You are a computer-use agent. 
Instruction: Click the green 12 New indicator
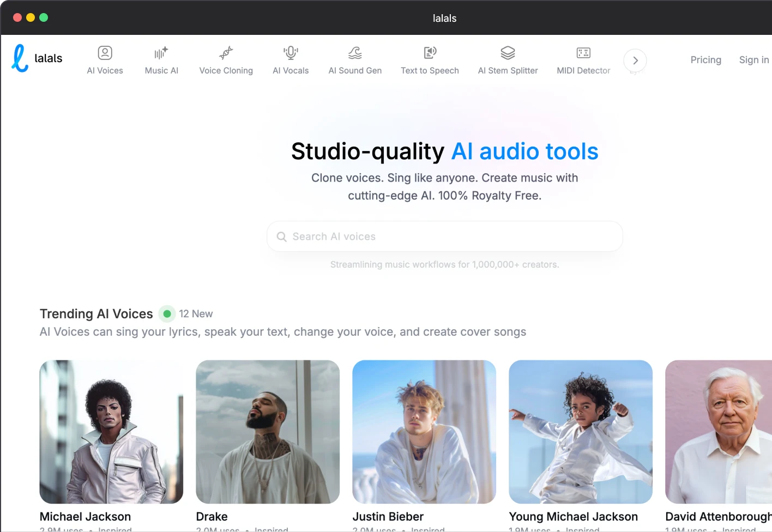pos(167,314)
